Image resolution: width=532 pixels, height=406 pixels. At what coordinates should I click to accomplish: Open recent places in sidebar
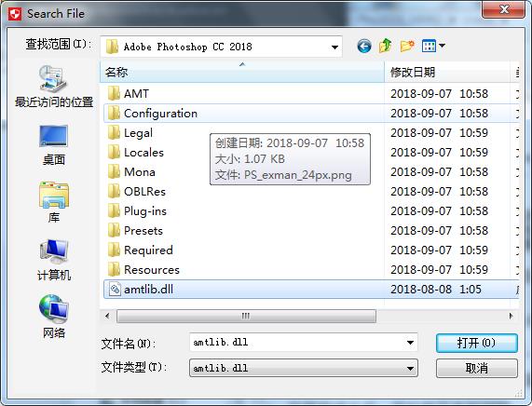54,87
